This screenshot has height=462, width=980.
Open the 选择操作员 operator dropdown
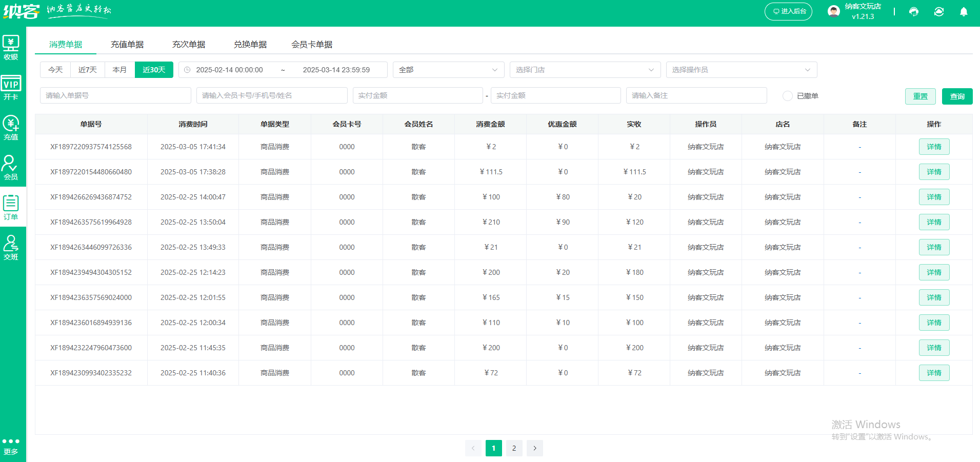(741, 70)
